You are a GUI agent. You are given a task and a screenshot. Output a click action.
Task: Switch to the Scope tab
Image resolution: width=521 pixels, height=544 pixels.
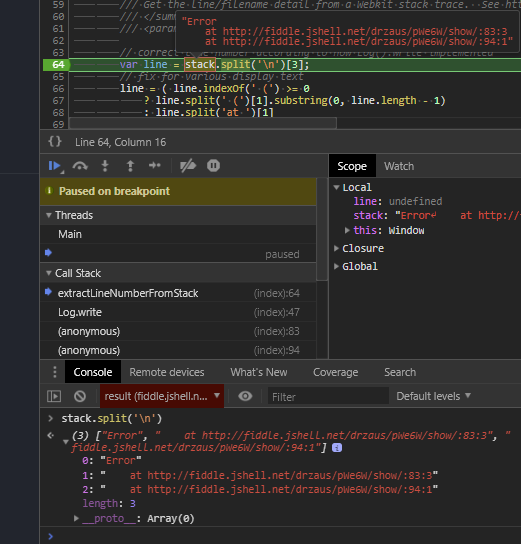pos(352,166)
